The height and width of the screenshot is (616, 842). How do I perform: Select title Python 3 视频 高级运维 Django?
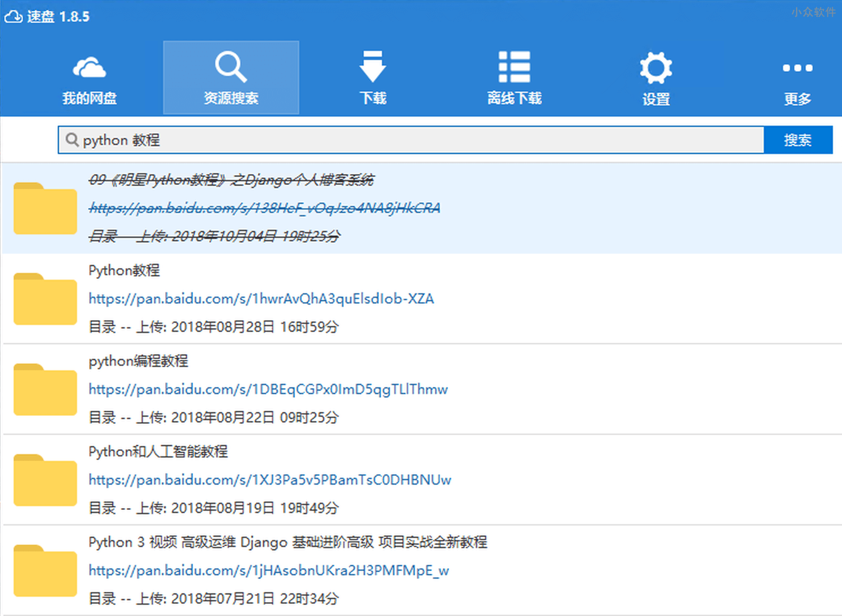[288, 542]
